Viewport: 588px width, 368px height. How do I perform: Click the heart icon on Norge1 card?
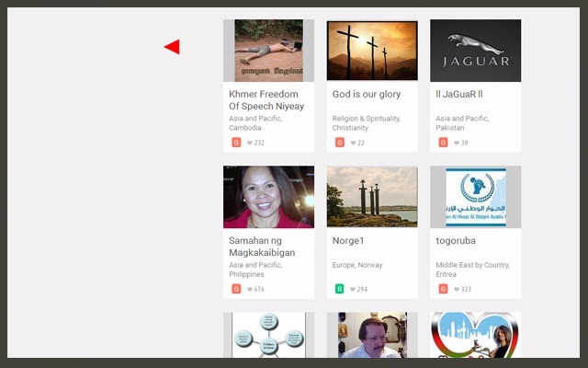(353, 289)
